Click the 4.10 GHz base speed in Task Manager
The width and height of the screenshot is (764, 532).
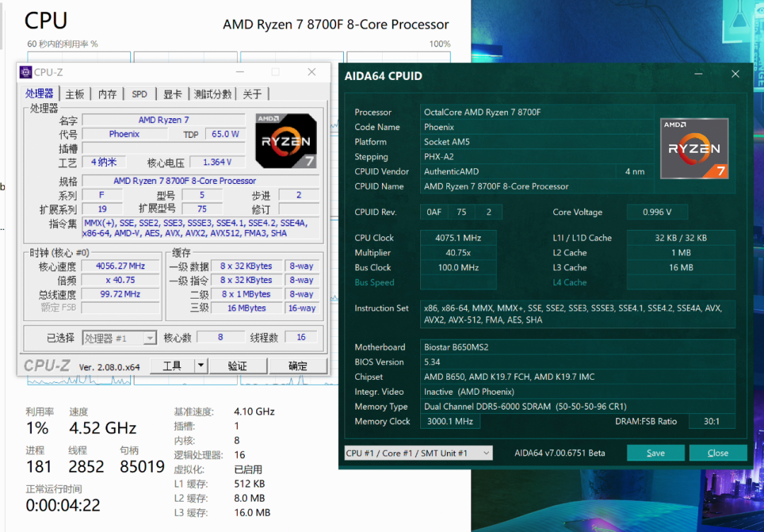point(255,412)
